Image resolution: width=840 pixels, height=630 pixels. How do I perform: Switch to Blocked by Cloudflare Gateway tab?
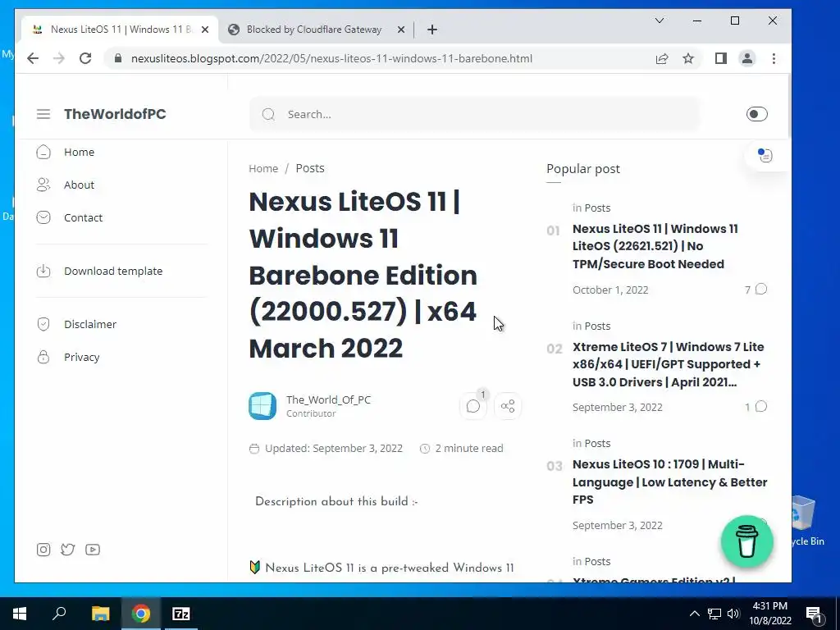point(314,30)
